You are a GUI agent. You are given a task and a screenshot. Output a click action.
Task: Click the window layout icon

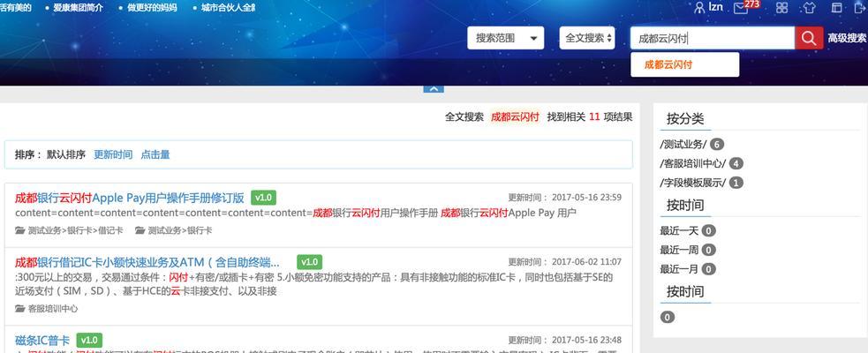coord(837,7)
